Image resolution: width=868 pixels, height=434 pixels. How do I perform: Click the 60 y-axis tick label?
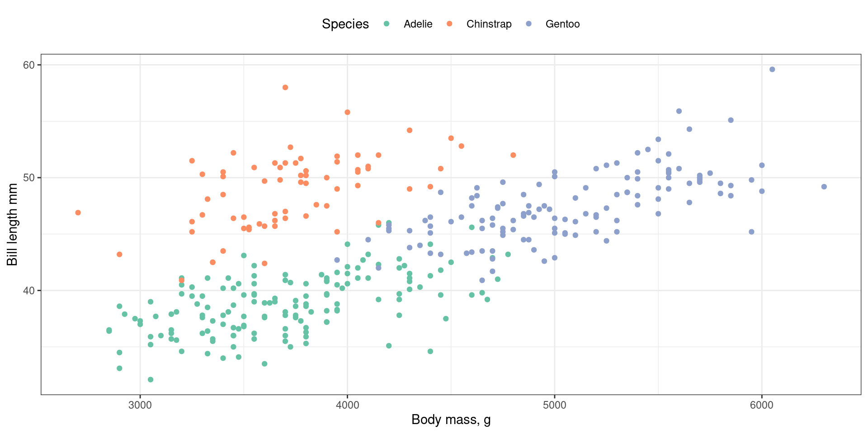29,65
